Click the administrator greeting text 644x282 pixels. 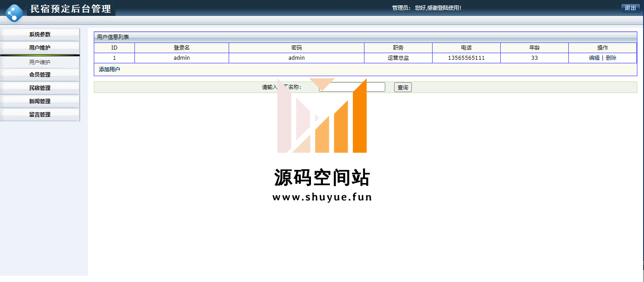[x=426, y=8]
